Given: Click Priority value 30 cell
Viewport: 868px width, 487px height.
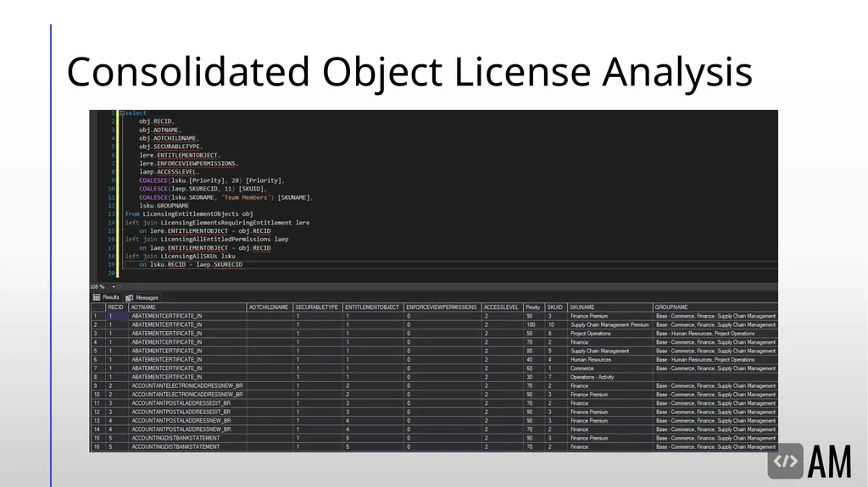Looking at the screenshot, I should point(533,377).
